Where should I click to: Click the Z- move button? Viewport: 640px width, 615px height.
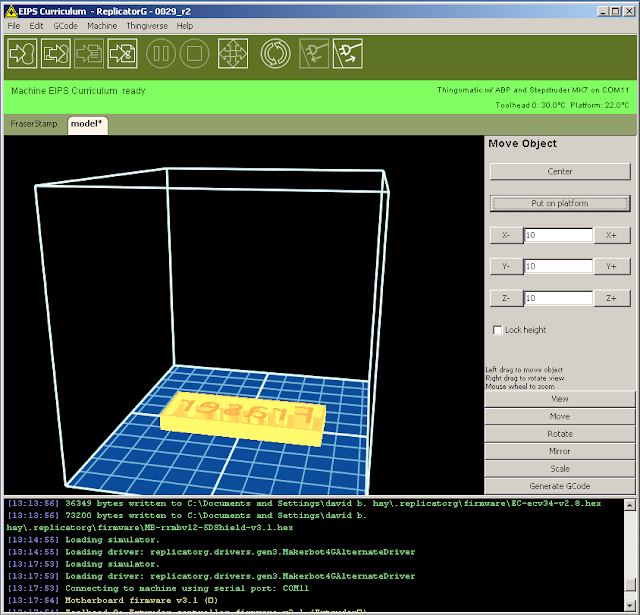[506, 298]
